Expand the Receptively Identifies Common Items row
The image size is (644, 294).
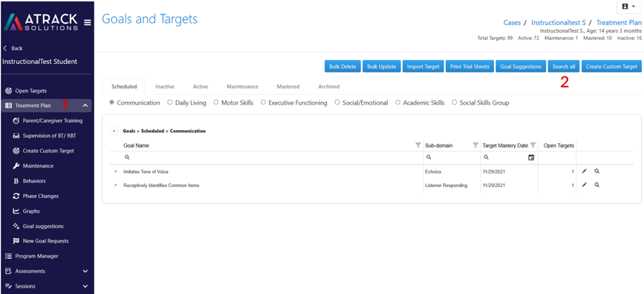(x=116, y=185)
